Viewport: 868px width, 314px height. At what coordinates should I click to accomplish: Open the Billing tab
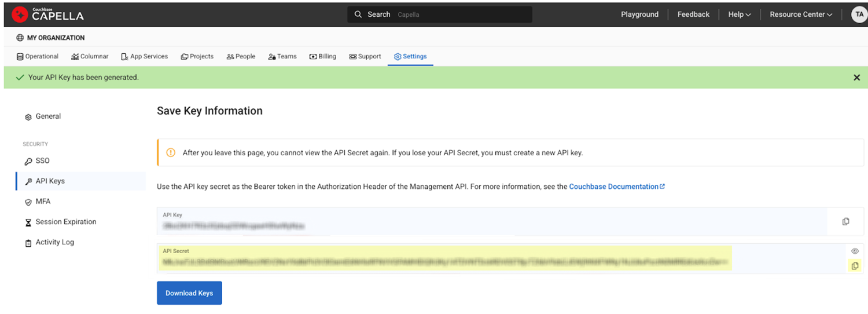pos(323,56)
